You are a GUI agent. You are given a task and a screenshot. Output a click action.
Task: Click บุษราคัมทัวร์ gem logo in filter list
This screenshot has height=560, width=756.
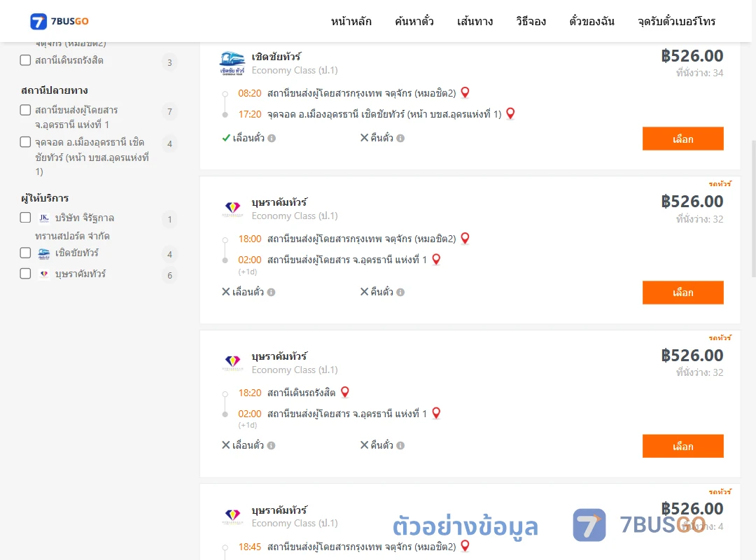point(44,274)
